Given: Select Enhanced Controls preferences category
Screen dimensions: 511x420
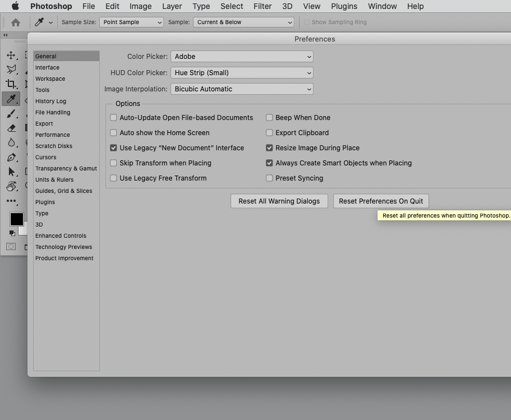Looking at the screenshot, I should pyautogui.click(x=67, y=236).
